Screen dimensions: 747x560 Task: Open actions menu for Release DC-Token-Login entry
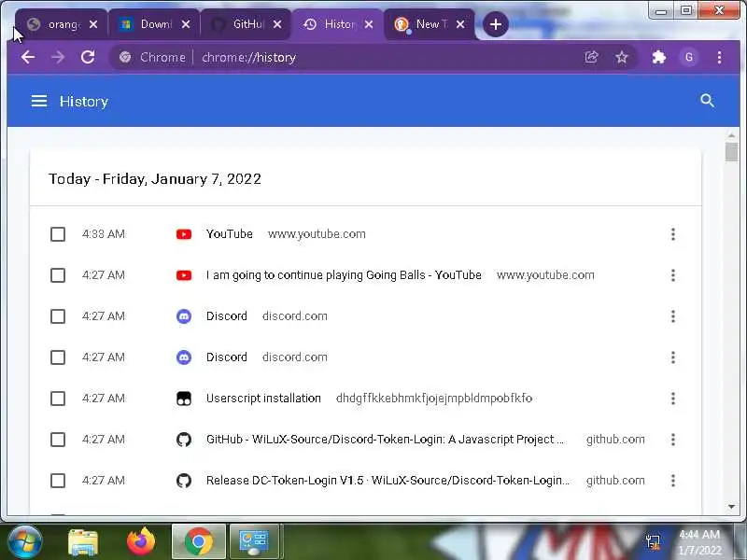672,481
